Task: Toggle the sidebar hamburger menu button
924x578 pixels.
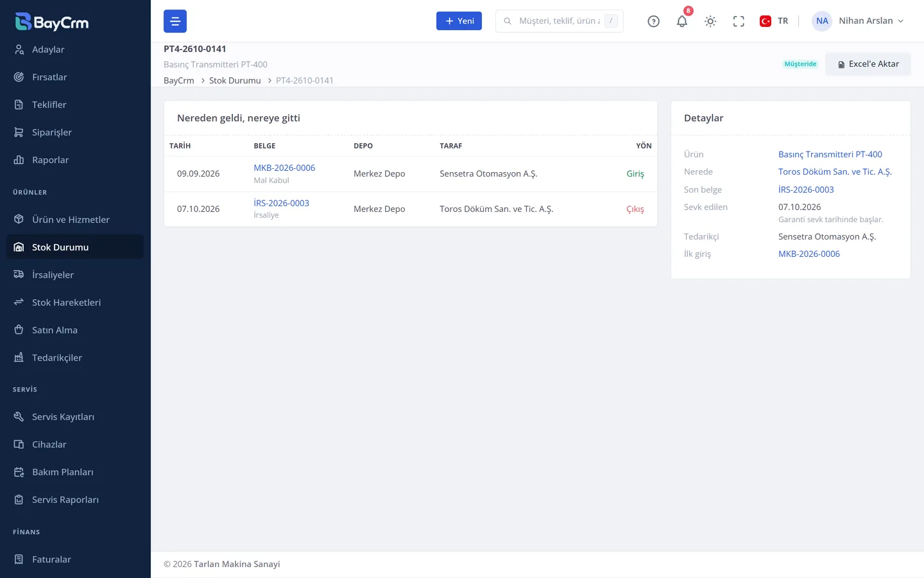Action: coord(175,21)
